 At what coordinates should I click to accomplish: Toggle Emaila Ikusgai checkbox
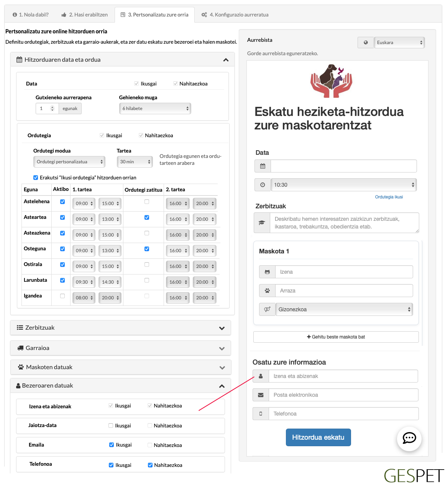tap(112, 445)
